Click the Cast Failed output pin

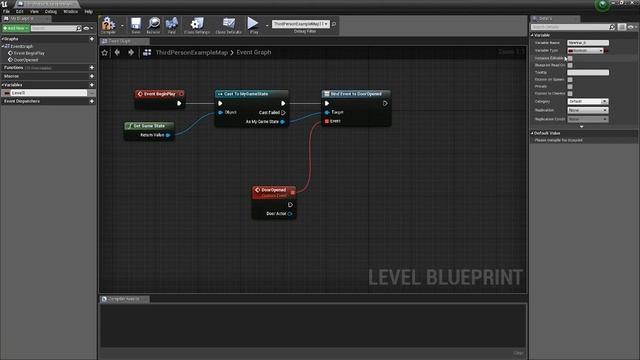283,112
